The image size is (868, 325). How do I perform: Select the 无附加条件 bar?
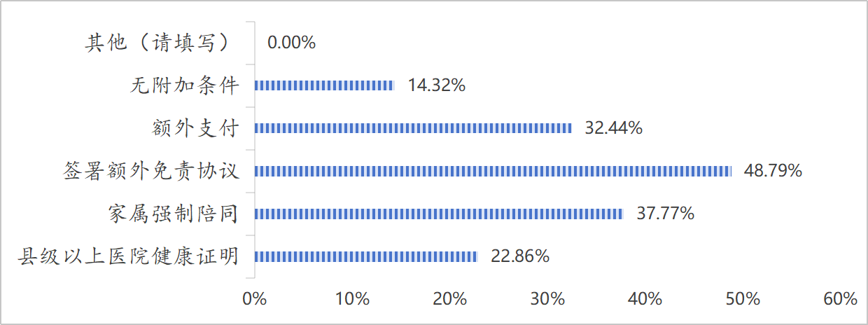(x=324, y=85)
